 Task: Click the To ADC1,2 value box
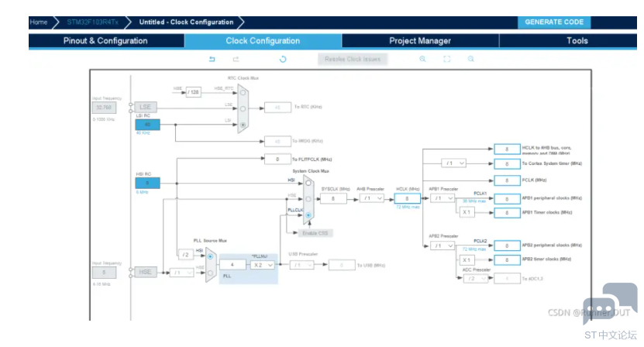pos(507,278)
